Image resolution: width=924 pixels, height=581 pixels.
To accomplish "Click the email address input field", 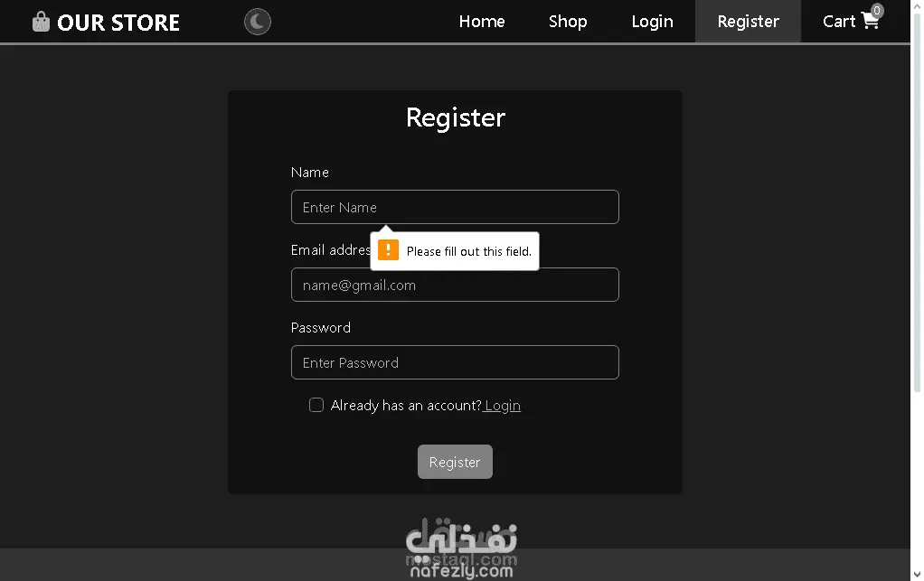I will pyautogui.click(x=455, y=285).
